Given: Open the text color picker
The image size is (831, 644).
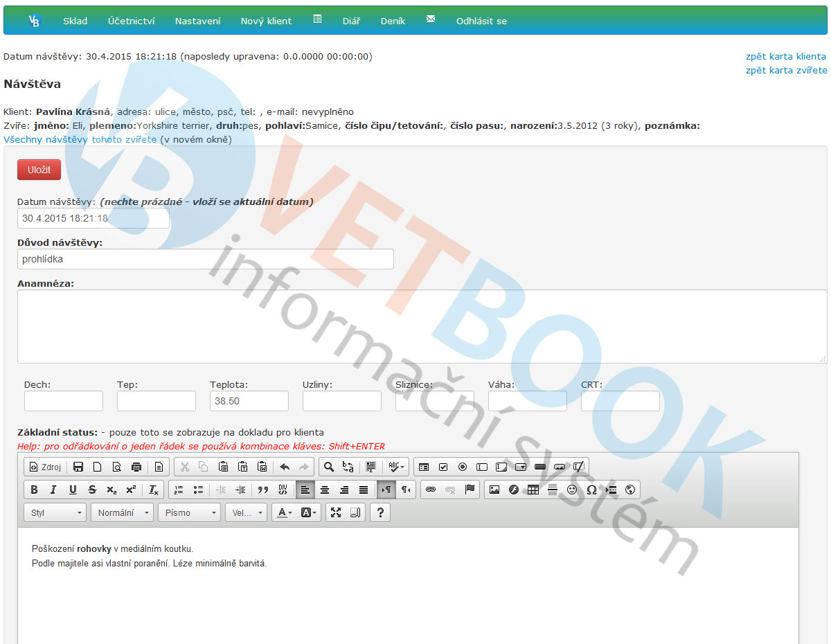Looking at the screenshot, I should coord(284,513).
